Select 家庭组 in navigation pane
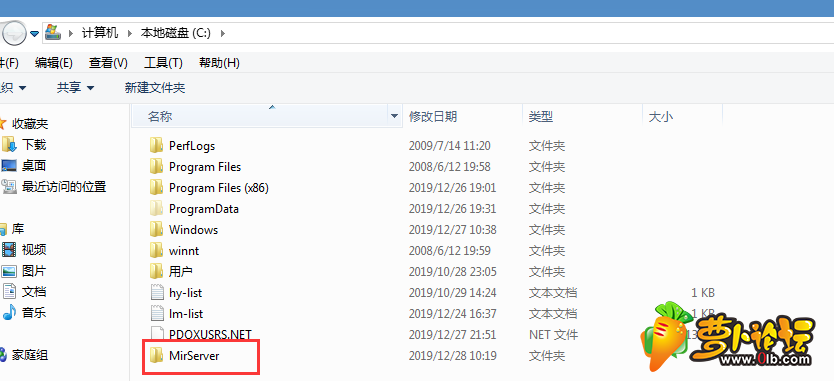834x381 pixels. tap(30, 355)
